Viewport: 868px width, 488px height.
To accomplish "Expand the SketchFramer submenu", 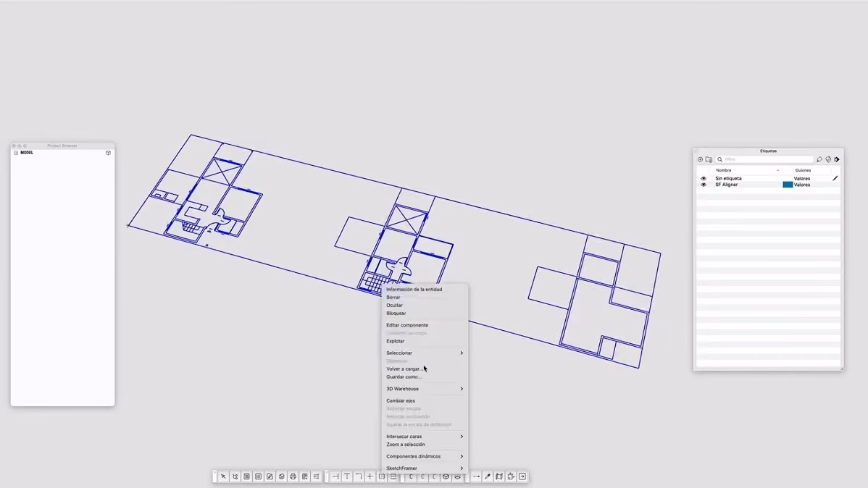I will click(462, 468).
